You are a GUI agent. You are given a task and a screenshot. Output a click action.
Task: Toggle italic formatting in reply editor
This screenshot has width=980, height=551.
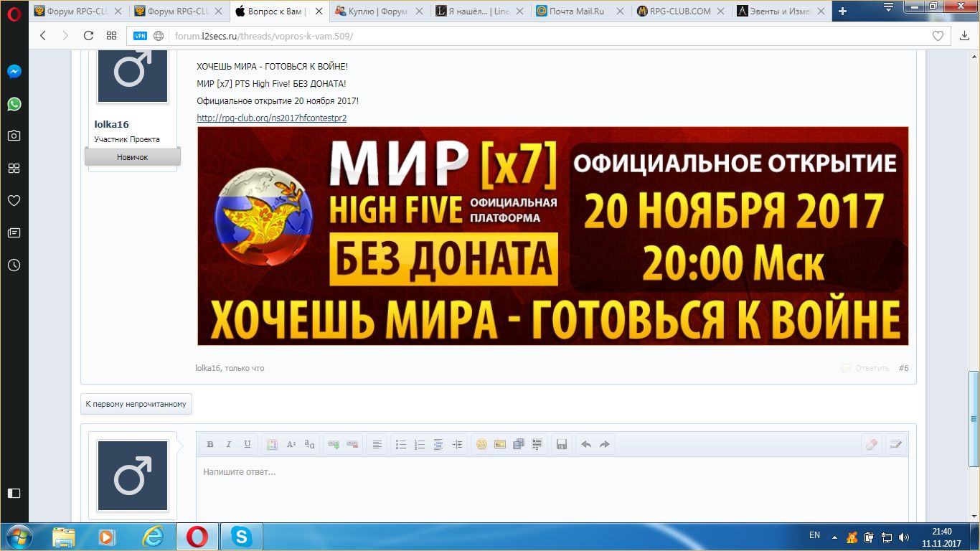coord(229,445)
